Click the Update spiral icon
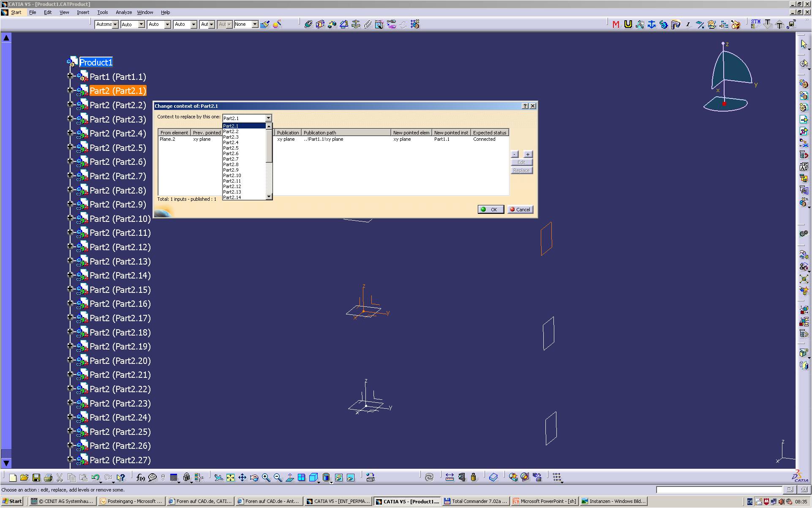Screen dimensions: 812x508 pyautogui.click(x=429, y=478)
